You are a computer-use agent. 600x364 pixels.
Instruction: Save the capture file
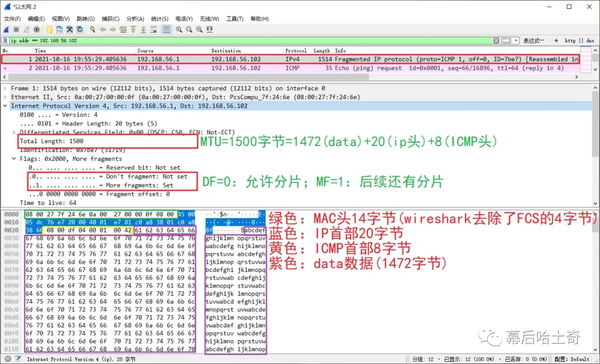[59, 29]
